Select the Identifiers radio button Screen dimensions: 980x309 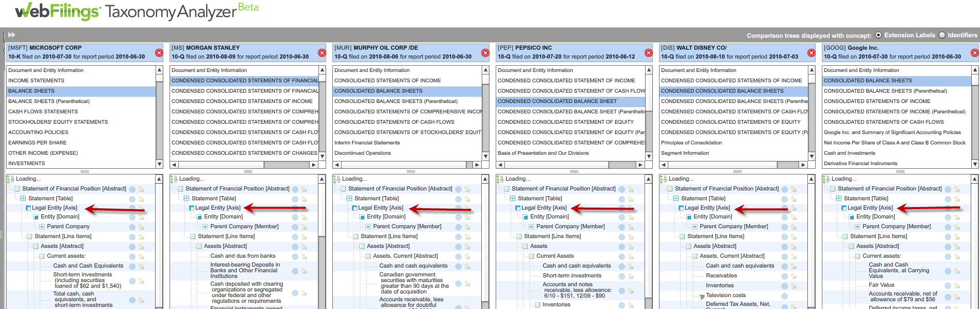[x=942, y=35]
